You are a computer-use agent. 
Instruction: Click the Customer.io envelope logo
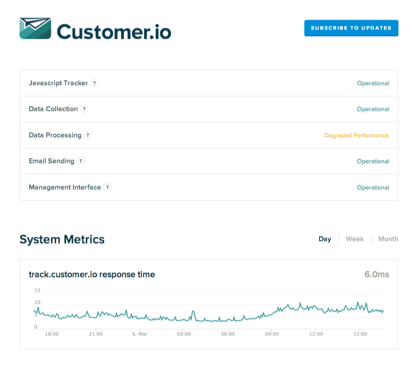coord(35,28)
